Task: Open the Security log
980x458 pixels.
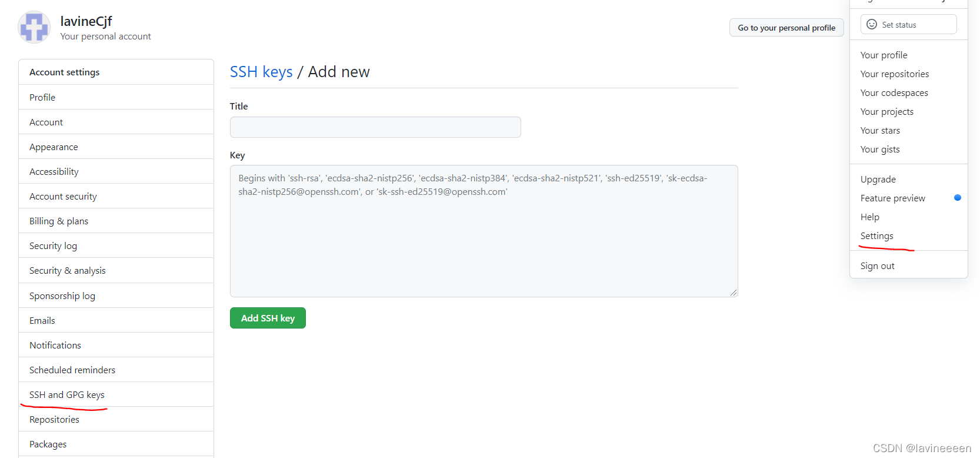Action: point(116,245)
